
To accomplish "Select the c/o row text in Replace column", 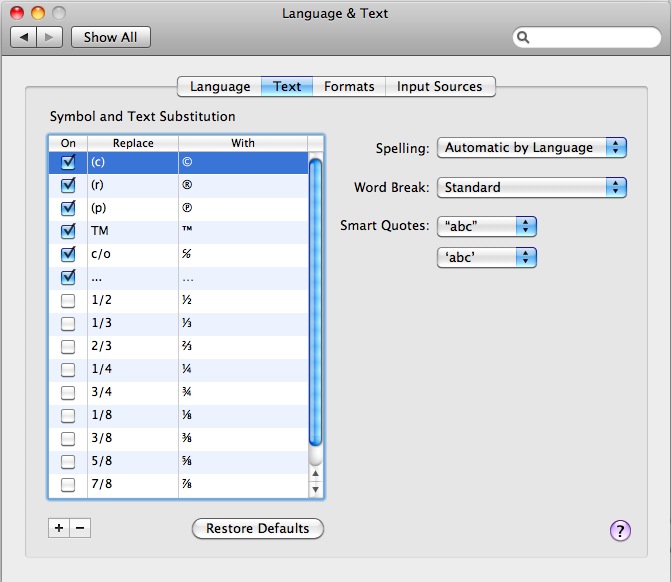I will click(x=101, y=254).
